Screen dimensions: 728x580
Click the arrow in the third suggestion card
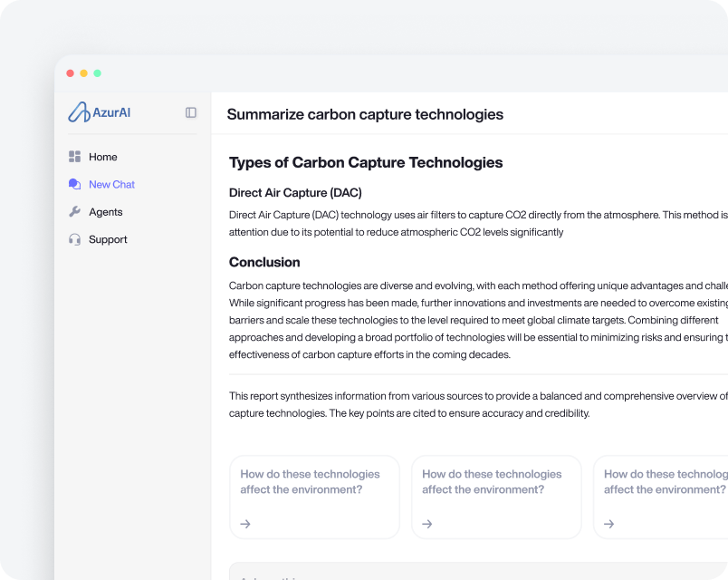coord(608,524)
